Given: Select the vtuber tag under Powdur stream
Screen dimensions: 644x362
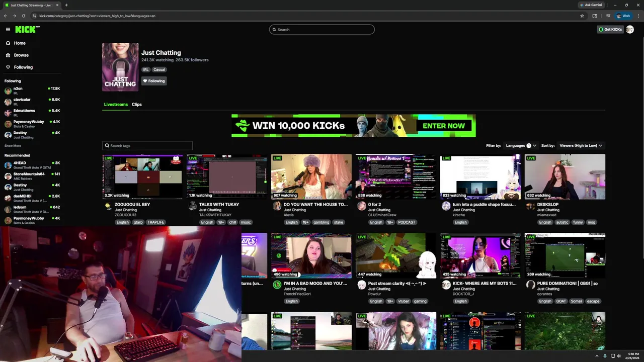Looking at the screenshot, I should [404, 301].
